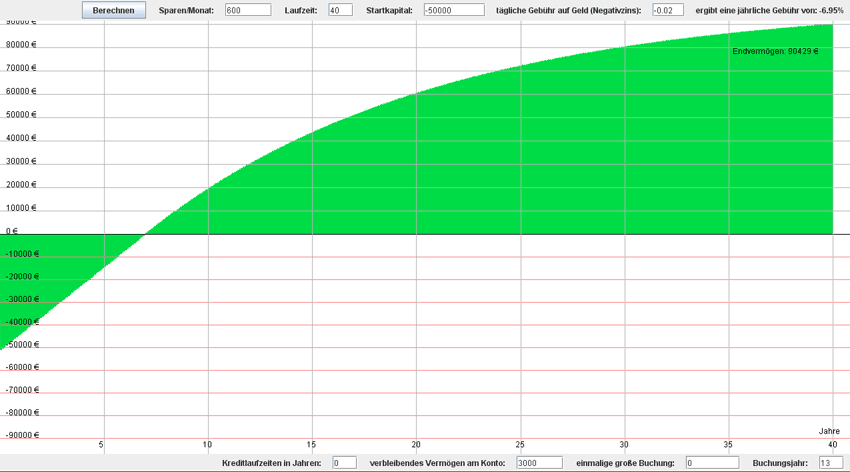Screen dimensions: 850x472
Task: Click the 0 € label on the y-axis
Action: click(12, 231)
